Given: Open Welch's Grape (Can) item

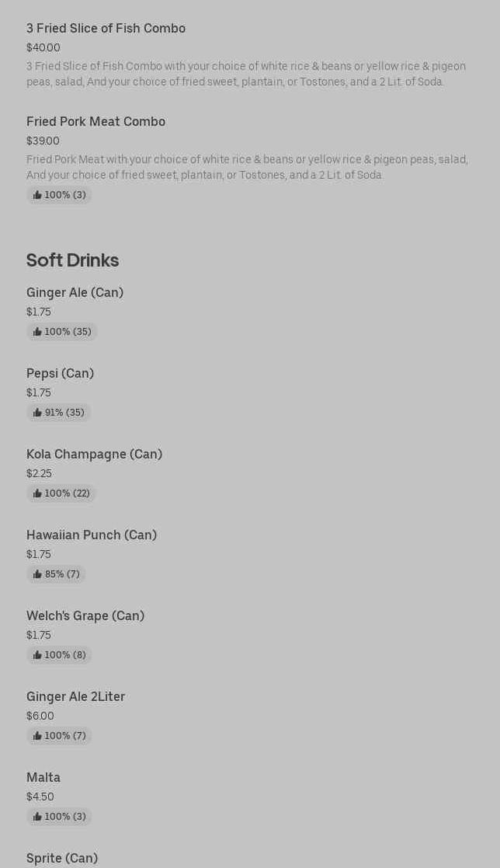Looking at the screenshot, I should click(85, 615).
